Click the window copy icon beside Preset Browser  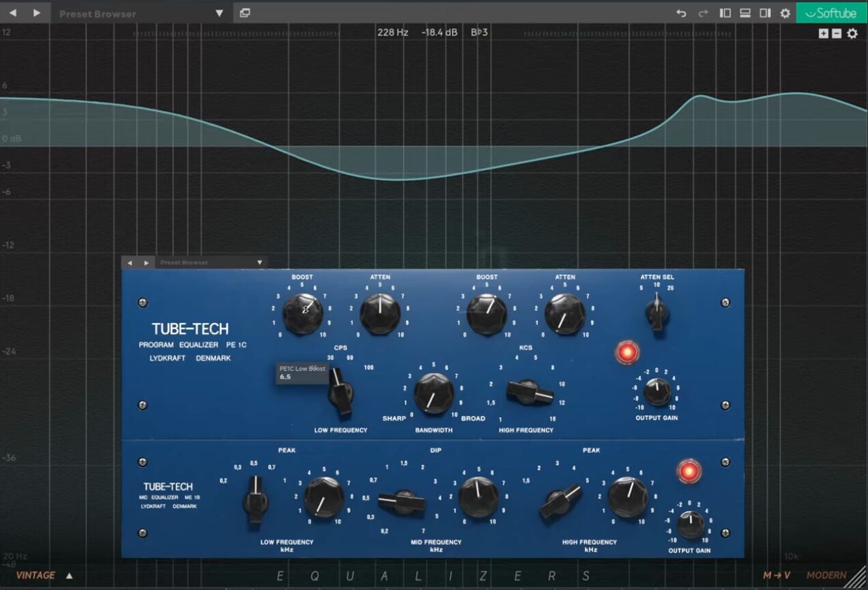(245, 13)
